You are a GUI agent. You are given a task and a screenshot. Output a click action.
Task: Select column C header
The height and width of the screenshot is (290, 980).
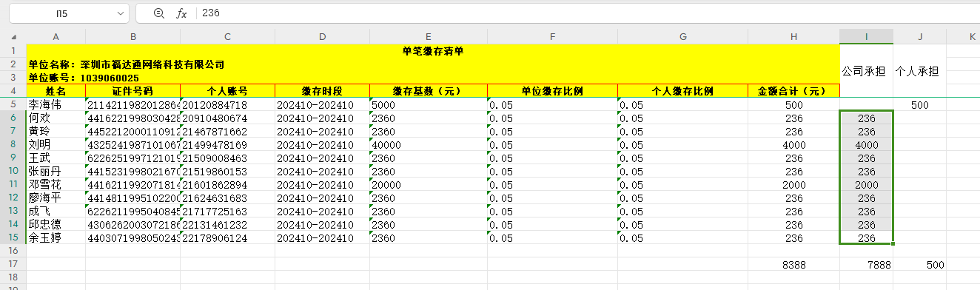(227, 36)
